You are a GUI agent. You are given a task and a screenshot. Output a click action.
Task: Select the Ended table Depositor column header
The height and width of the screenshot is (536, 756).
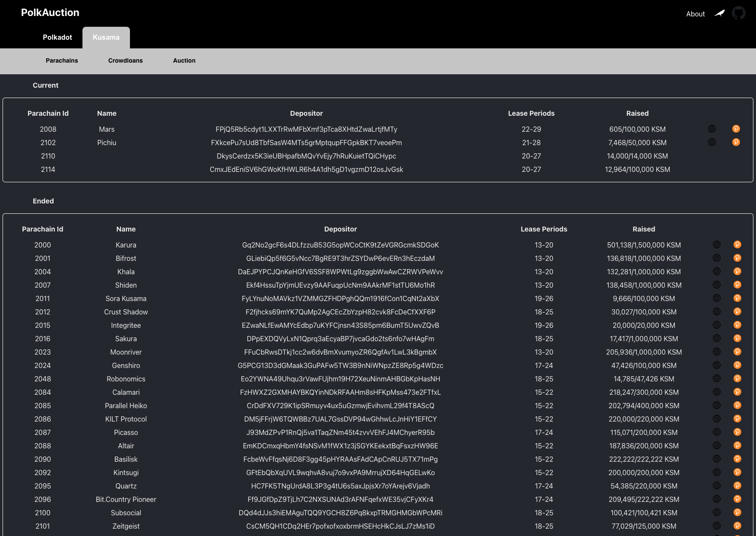tap(341, 229)
